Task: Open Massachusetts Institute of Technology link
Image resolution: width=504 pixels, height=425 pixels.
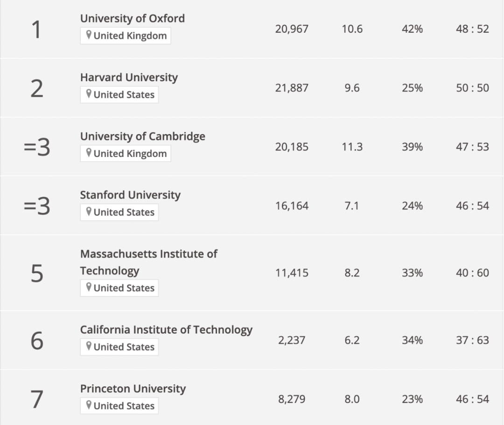Action: coord(148,262)
